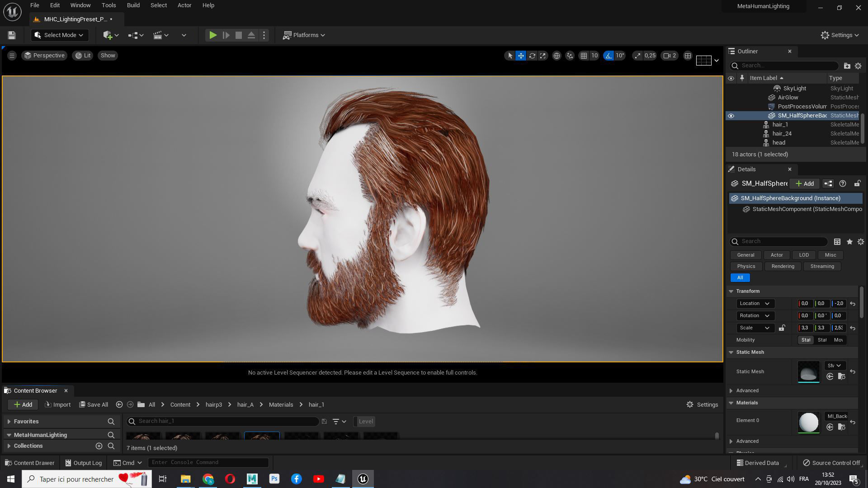Click the Show viewport flags button
868x488 pixels.
pos(108,56)
